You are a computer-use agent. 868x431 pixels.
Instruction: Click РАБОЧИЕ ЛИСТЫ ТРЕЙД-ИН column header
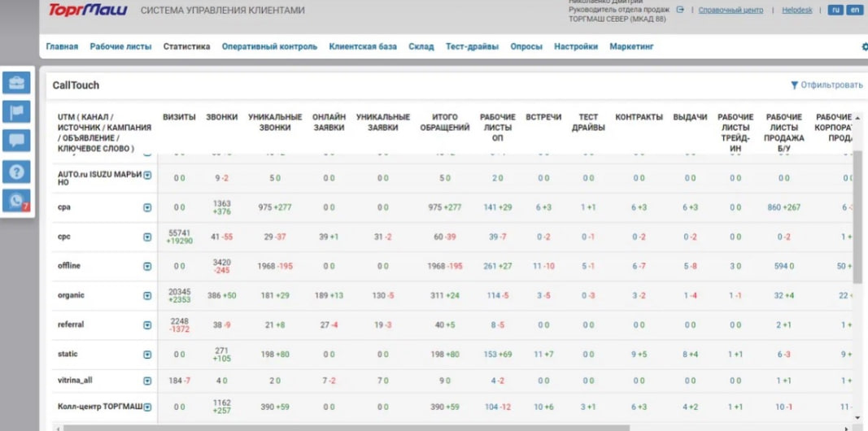click(735, 133)
